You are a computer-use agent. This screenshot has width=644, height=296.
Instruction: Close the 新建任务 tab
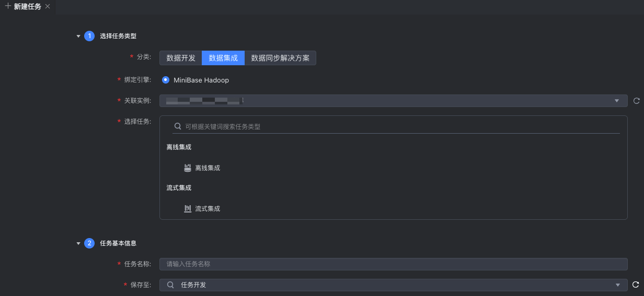click(x=48, y=6)
